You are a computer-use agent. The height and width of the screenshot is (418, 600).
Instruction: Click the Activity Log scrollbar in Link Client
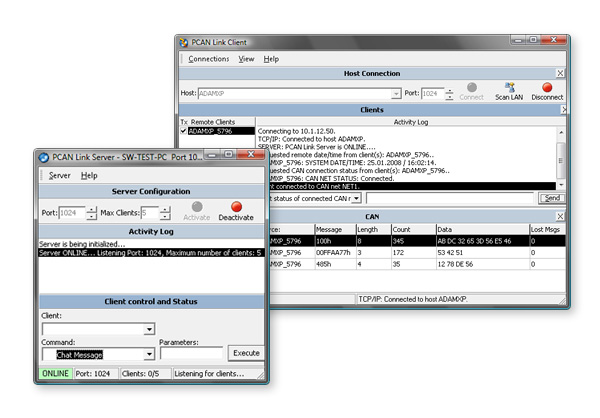(x=561, y=160)
